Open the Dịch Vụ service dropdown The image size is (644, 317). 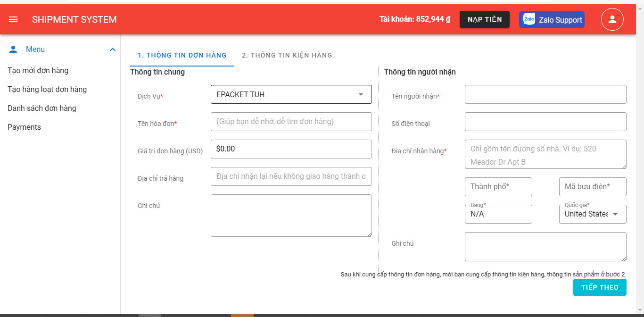coord(291,94)
